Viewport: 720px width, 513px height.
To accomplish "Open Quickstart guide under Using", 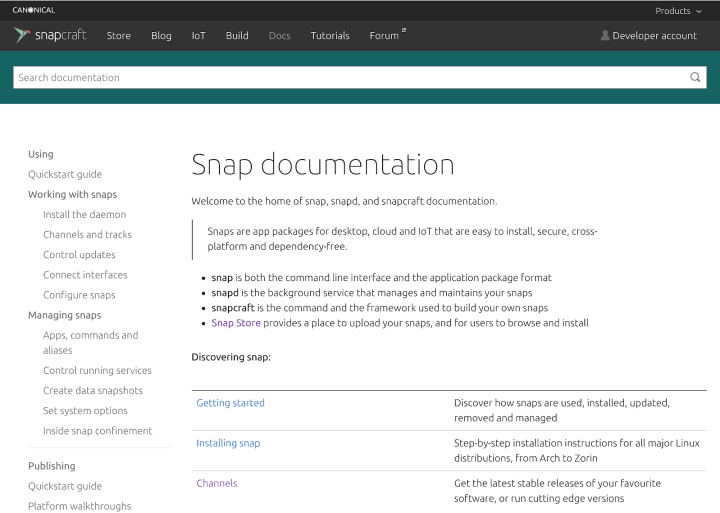I will 65,174.
